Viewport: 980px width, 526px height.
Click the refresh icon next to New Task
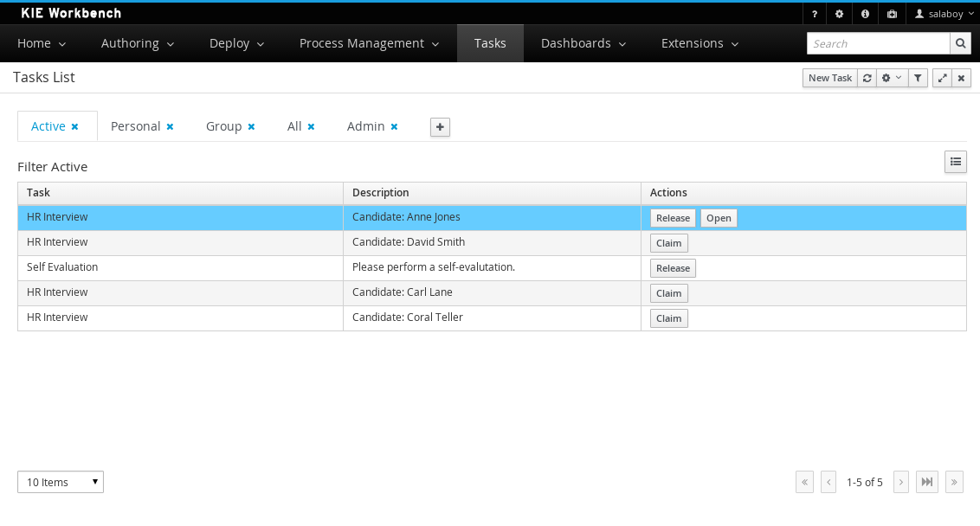(x=867, y=78)
